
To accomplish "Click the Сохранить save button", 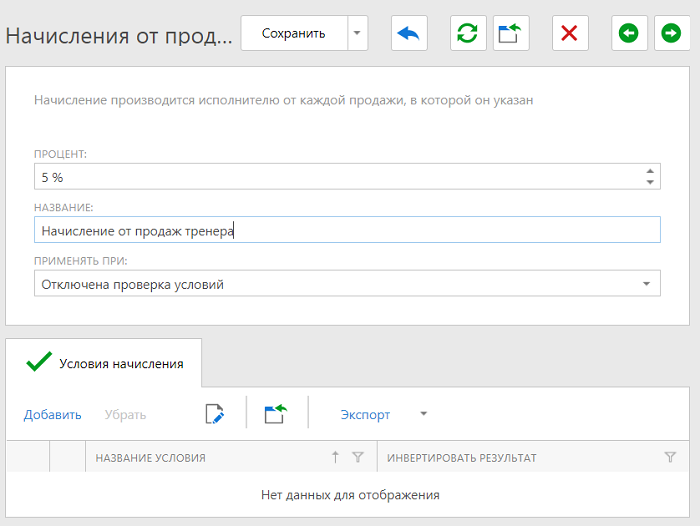I will (294, 33).
